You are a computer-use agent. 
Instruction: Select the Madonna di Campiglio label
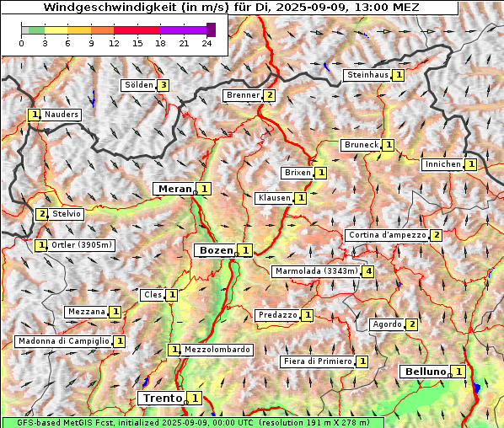click(x=64, y=341)
